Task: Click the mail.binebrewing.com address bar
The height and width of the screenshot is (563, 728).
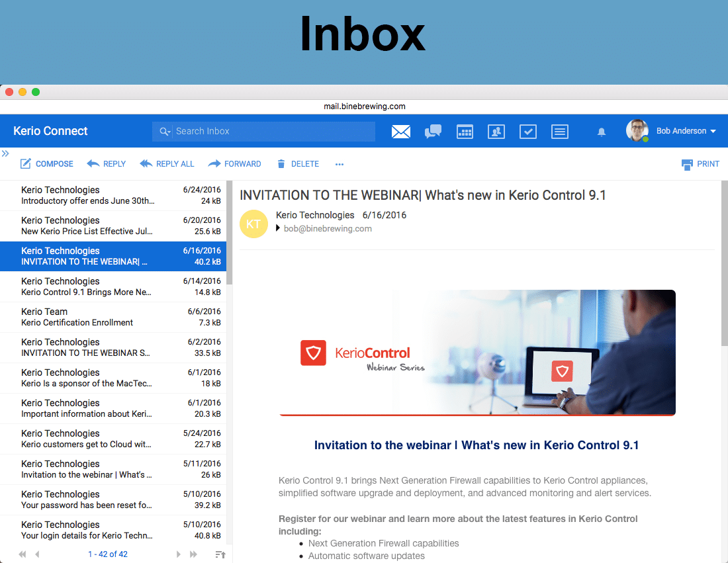Action: coord(365,107)
